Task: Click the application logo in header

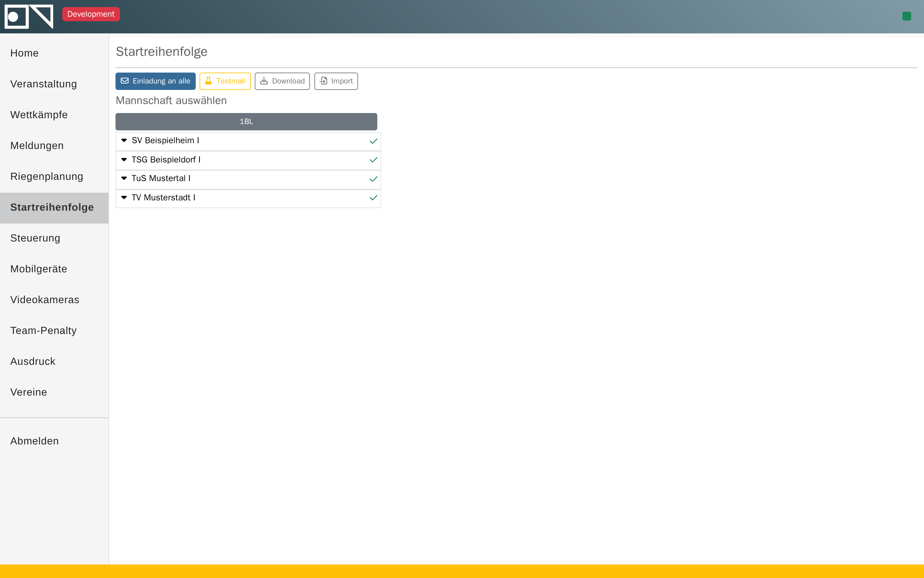Action: (29, 16)
